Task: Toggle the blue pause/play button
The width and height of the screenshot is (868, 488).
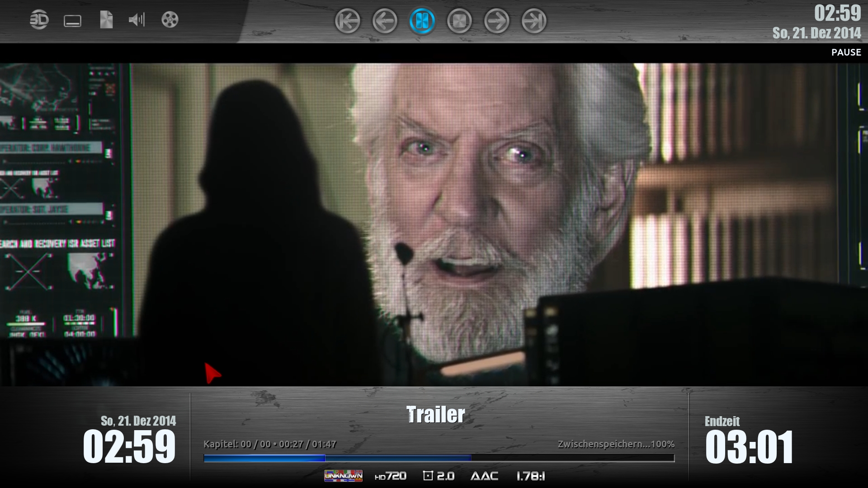Action: (x=422, y=21)
